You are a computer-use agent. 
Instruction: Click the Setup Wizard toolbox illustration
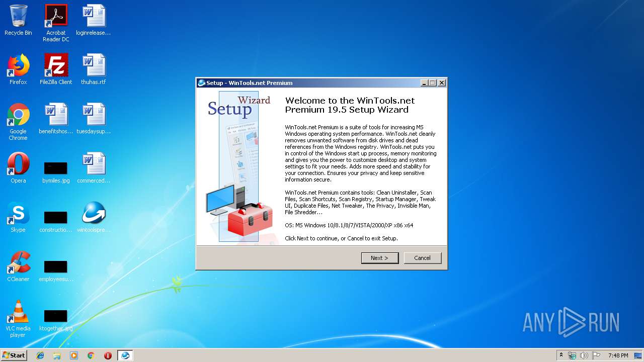tap(250, 219)
